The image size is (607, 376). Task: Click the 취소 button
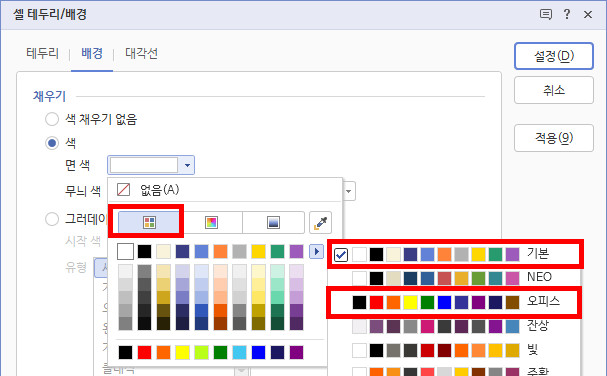[554, 90]
